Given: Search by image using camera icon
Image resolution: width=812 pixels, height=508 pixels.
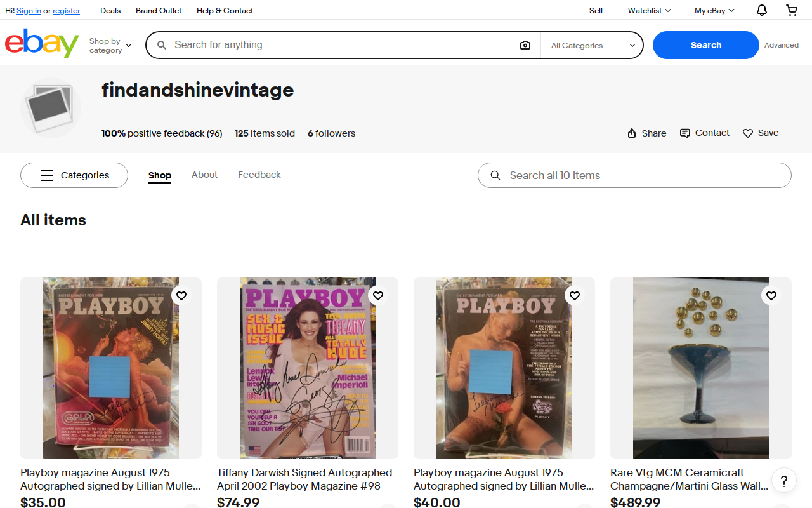Looking at the screenshot, I should [x=525, y=45].
